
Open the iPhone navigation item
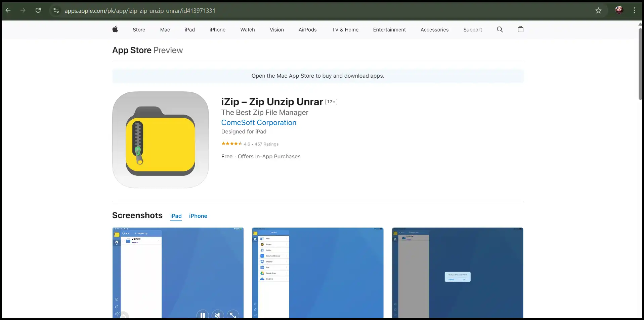[x=217, y=30]
